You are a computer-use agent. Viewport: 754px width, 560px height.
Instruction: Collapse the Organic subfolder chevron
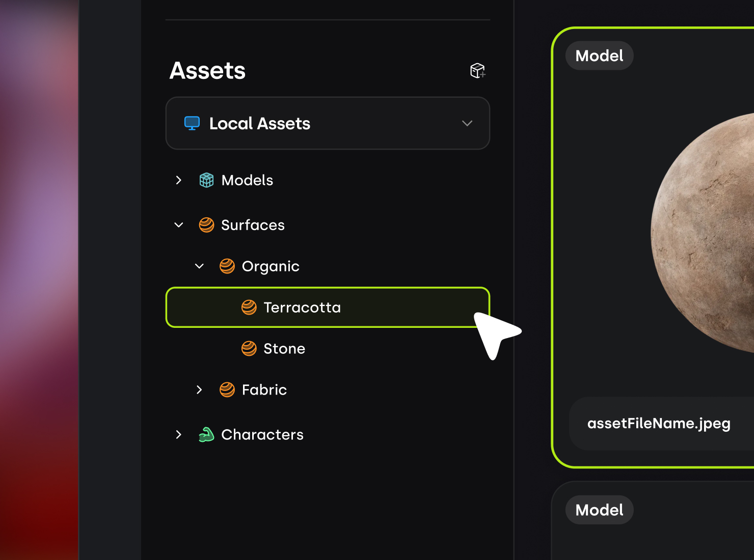pos(200,266)
